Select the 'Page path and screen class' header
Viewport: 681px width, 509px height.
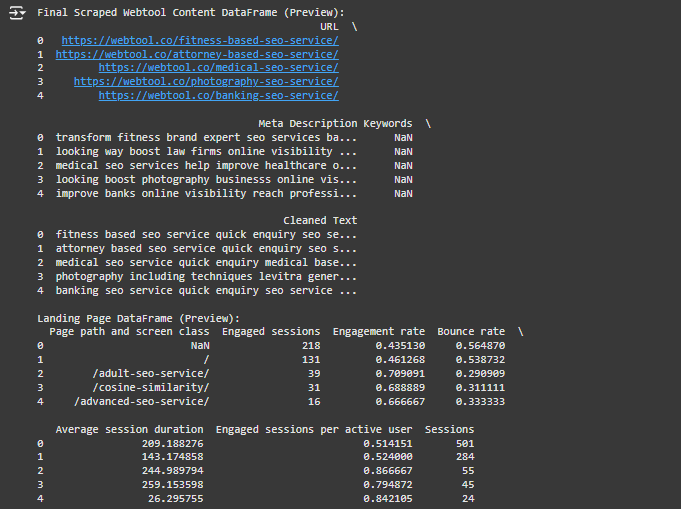click(x=129, y=332)
